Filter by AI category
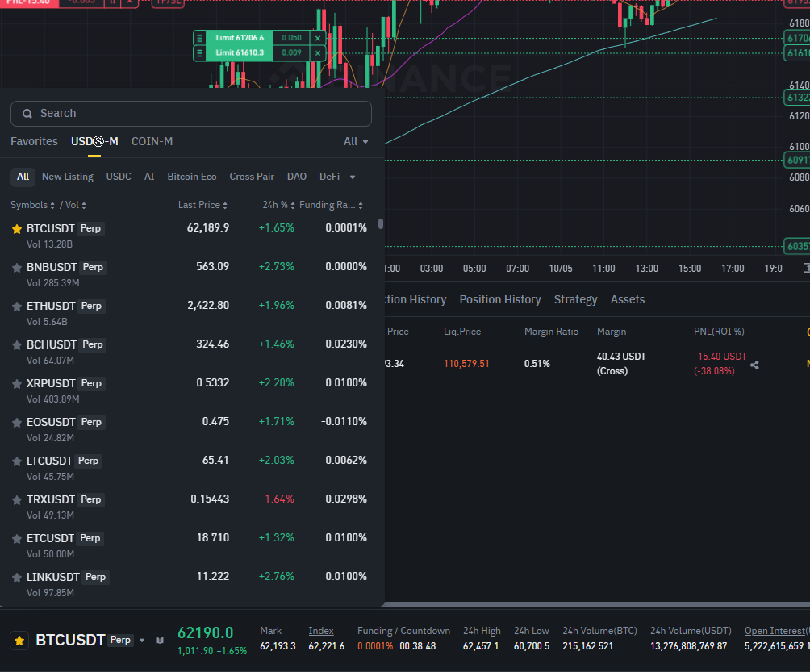Screen dimensions: 810x672 point(149,177)
